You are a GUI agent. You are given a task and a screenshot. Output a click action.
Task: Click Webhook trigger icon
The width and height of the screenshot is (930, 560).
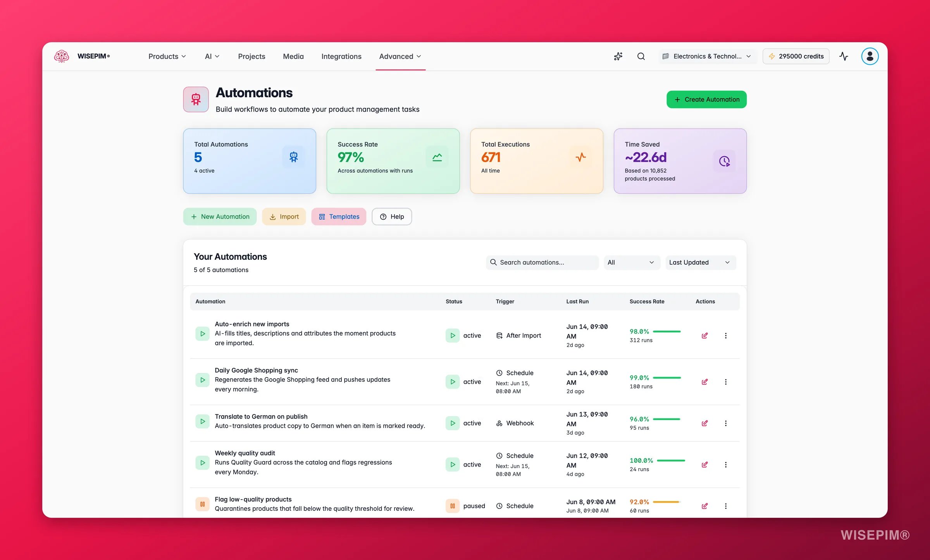tap(499, 423)
